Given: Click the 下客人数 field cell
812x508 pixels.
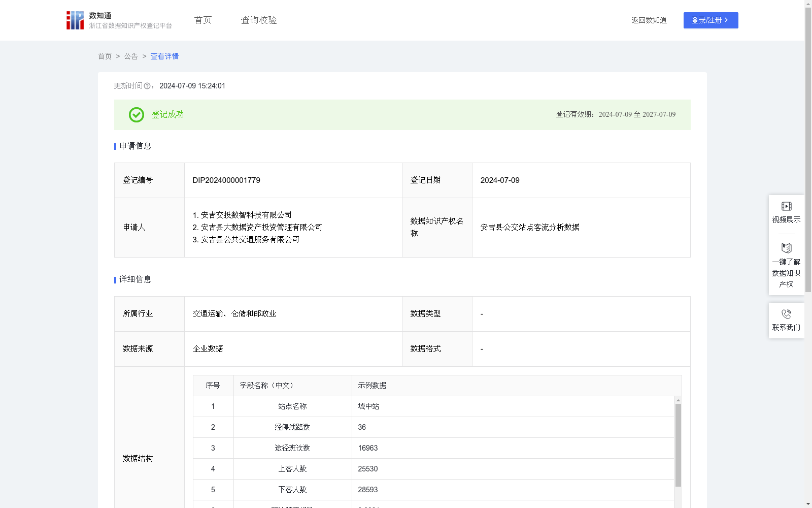Looking at the screenshot, I should click(292, 490).
